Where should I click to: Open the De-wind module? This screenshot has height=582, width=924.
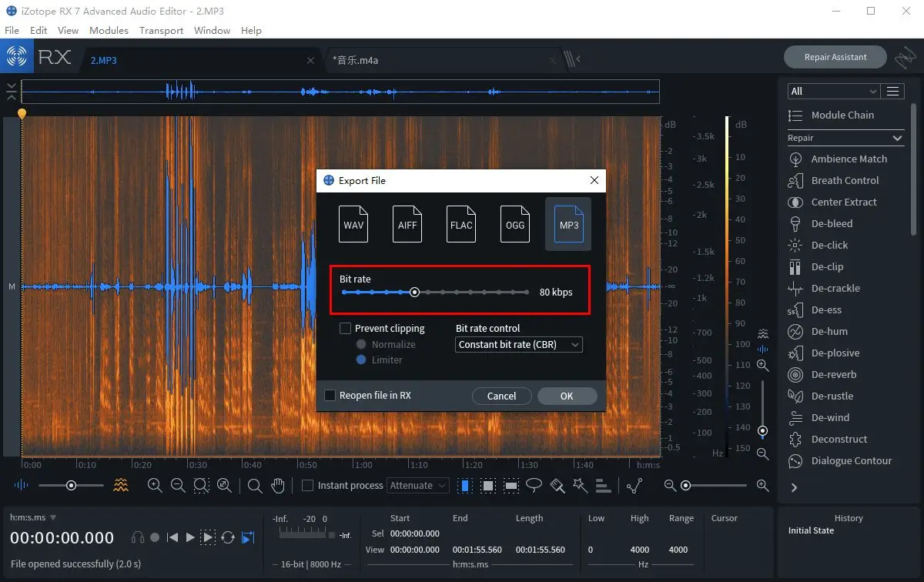tap(819, 417)
